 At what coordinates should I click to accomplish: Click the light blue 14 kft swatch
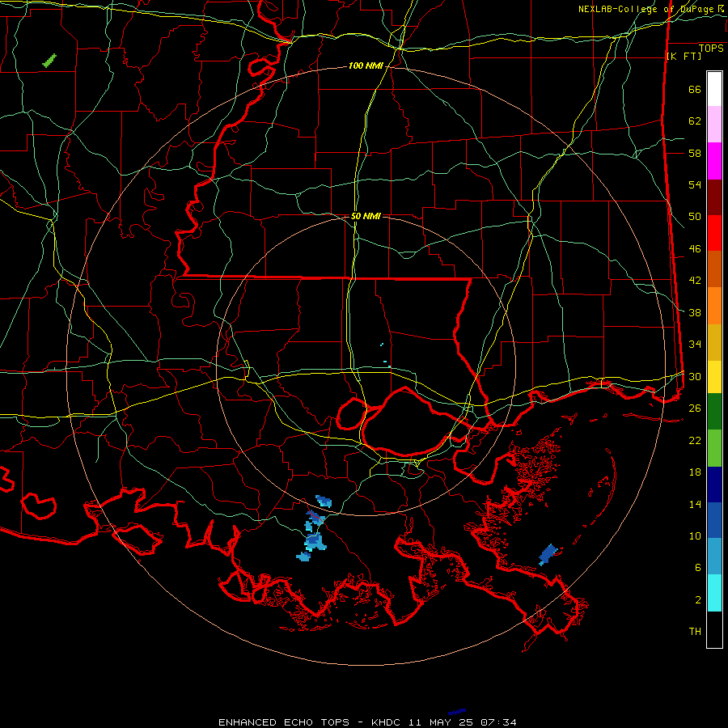(714, 557)
